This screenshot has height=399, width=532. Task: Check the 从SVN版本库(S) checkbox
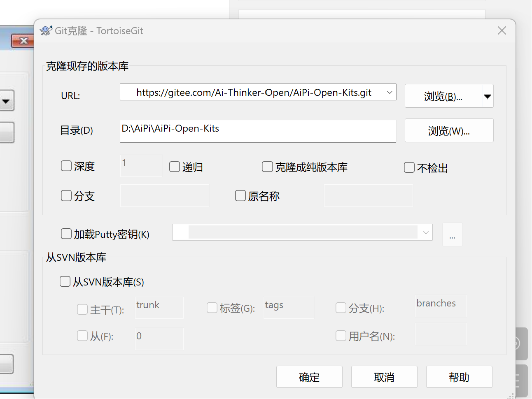point(65,281)
